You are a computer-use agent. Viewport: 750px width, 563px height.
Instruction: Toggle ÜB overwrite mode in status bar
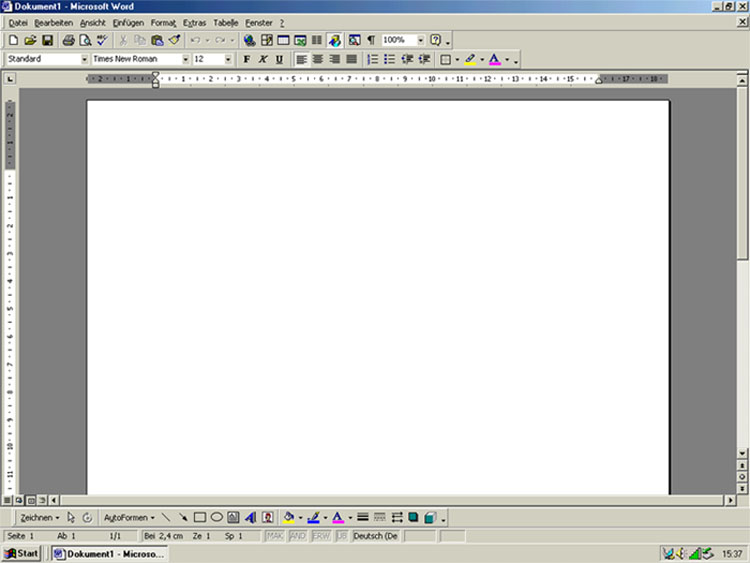coord(342,536)
